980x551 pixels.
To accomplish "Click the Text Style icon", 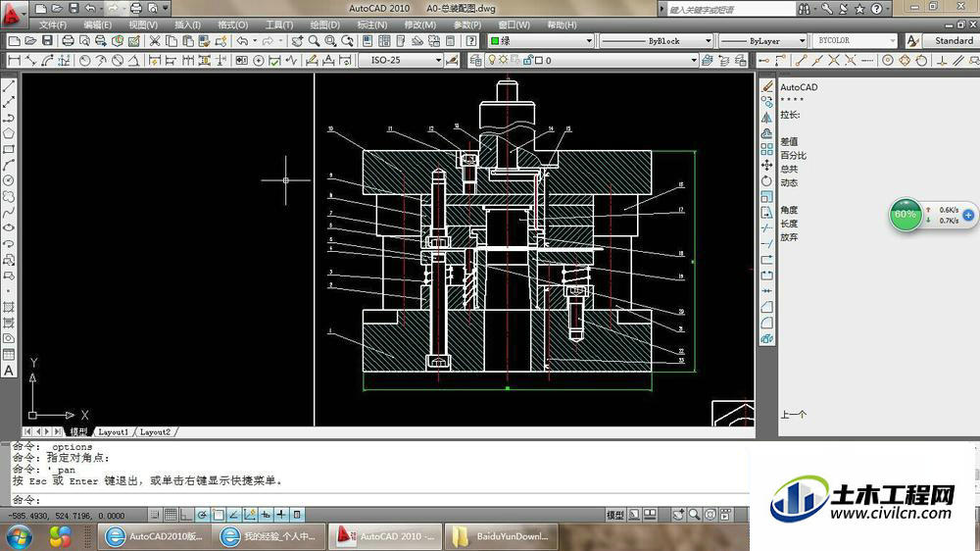I will [911, 40].
